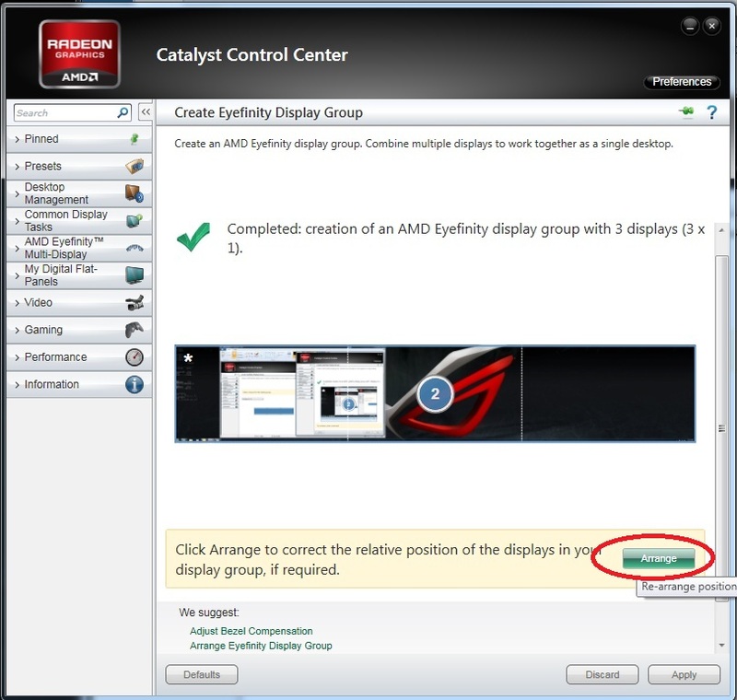Click the Radeon Graphics AMD logo
This screenshot has height=700, width=737.
pyautogui.click(x=79, y=54)
